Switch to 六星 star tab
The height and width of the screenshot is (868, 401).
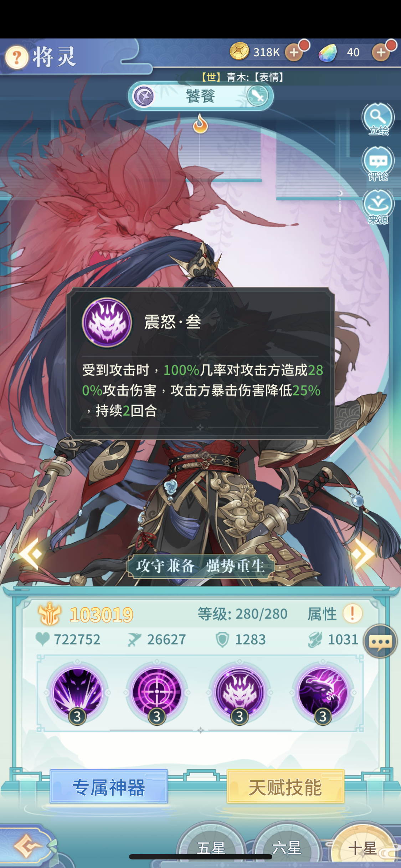pos(287,847)
